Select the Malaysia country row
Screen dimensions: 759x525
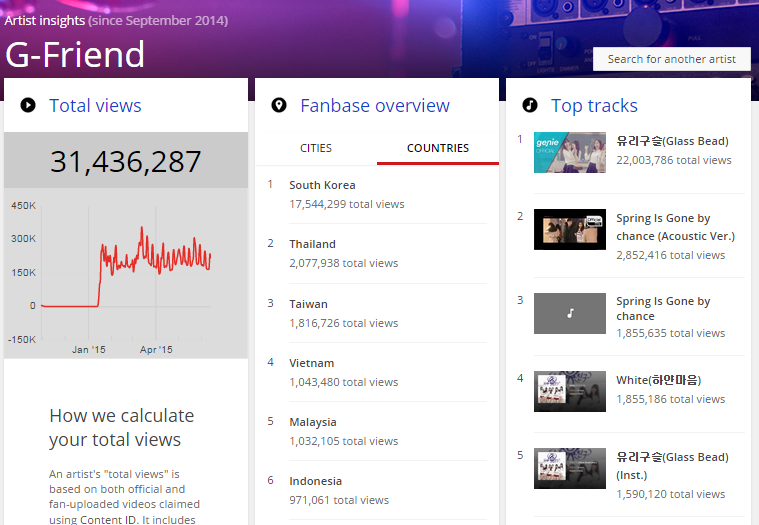378,431
